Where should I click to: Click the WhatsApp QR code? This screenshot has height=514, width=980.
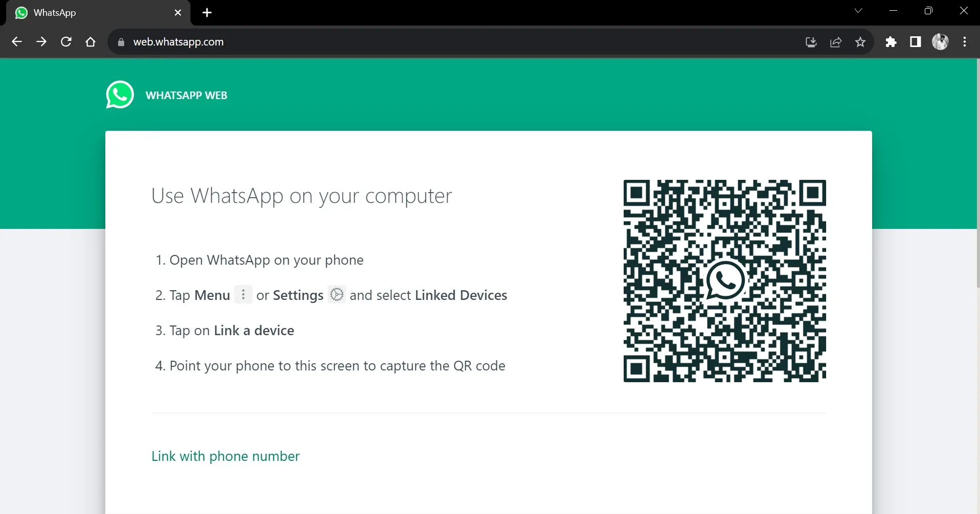tap(724, 280)
